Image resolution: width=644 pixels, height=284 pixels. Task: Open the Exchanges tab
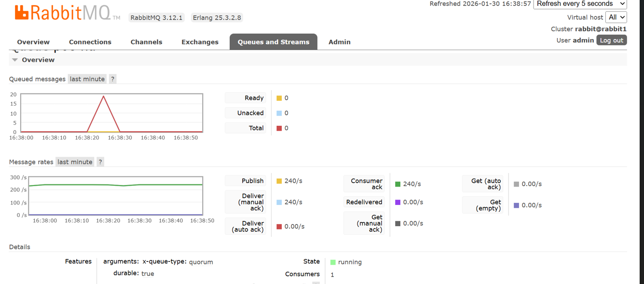(200, 42)
